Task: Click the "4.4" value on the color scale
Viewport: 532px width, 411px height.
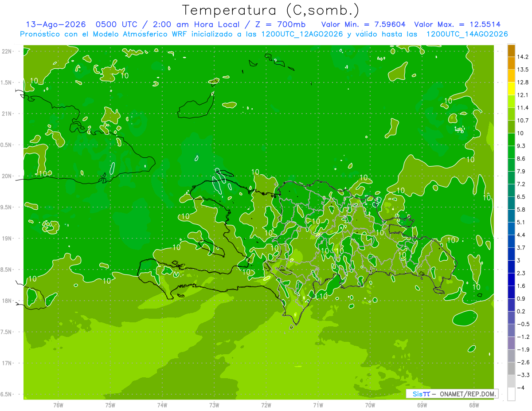Action: [521, 235]
